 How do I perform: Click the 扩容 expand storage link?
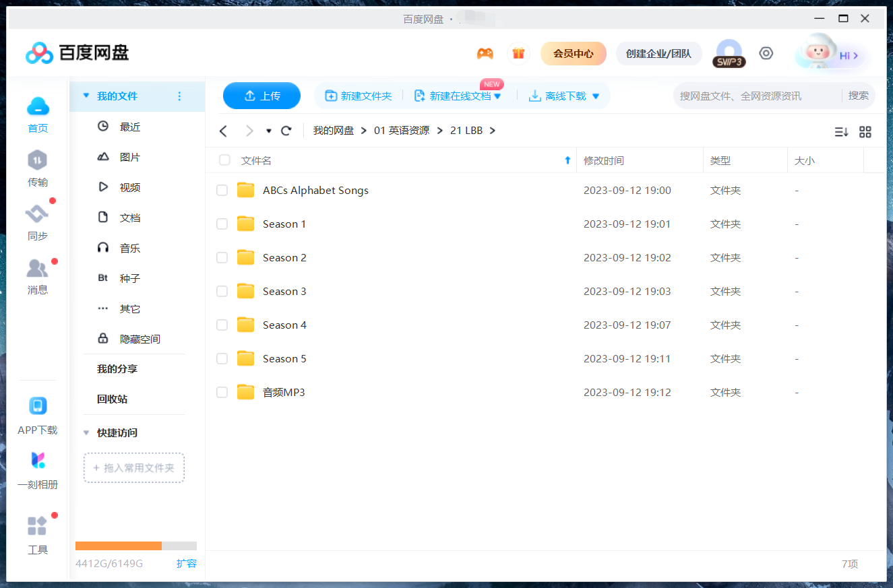(x=187, y=563)
